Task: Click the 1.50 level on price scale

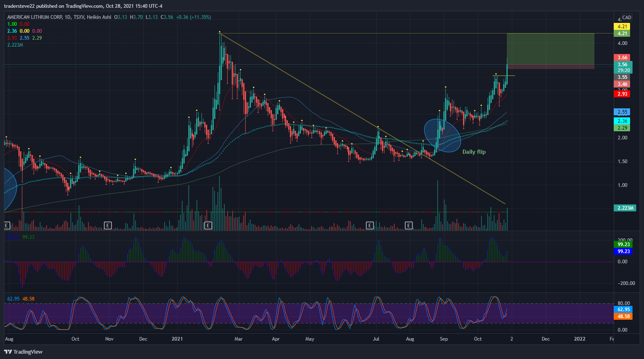Action: click(622, 162)
